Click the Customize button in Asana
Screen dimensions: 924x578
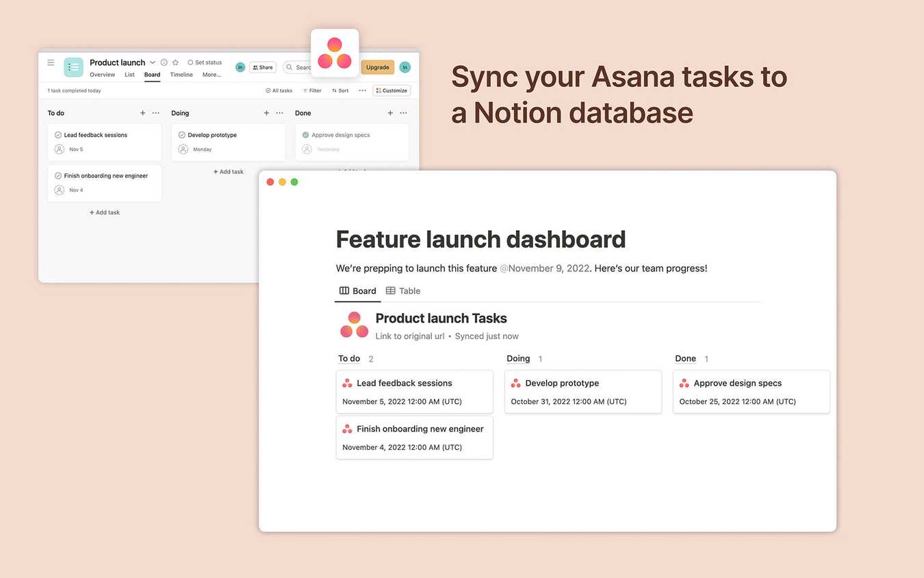point(392,90)
